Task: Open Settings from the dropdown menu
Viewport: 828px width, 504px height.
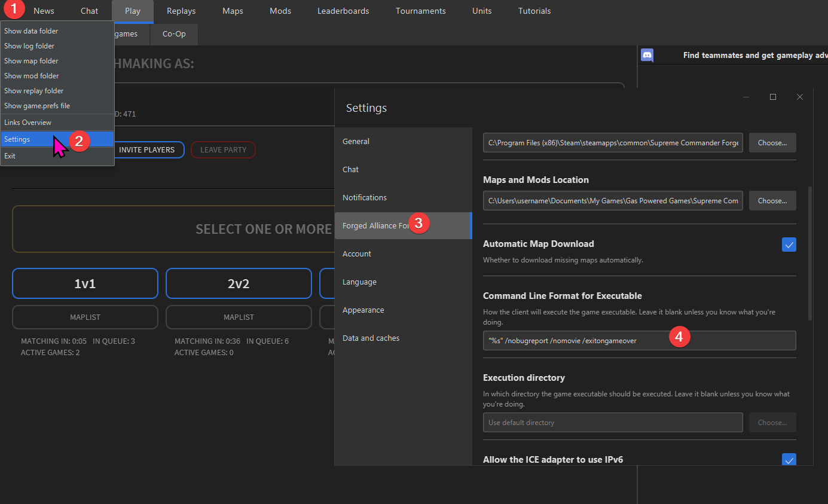Action: (x=57, y=139)
